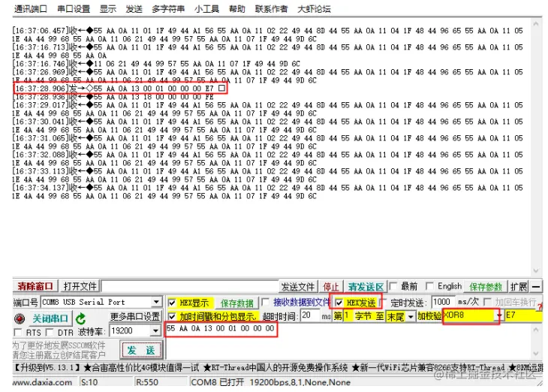Click the 停止 button

pos(331,287)
